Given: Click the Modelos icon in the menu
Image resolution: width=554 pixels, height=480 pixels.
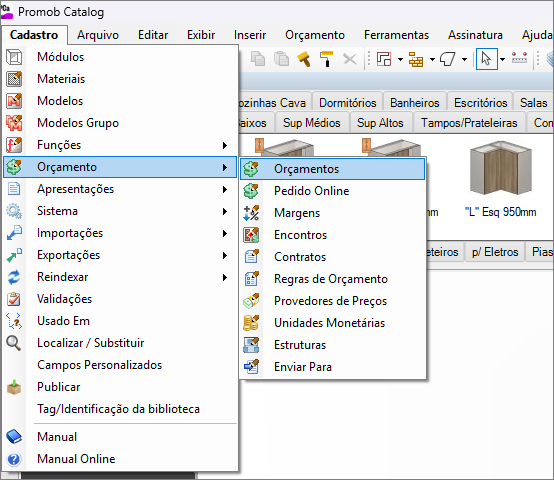Looking at the screenshot, I should [x=14, y=101].
